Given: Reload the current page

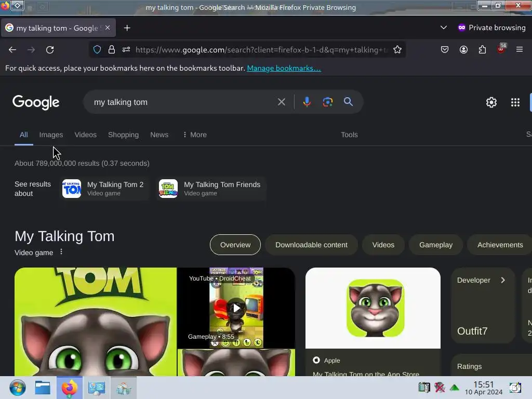Looking at the screenshot, I should 50,50.
